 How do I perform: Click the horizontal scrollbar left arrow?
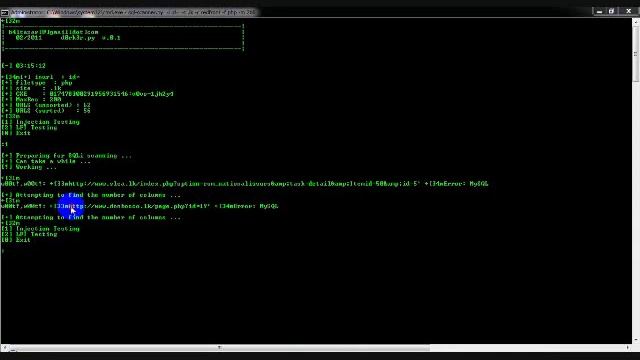click(x=4, y=348)
